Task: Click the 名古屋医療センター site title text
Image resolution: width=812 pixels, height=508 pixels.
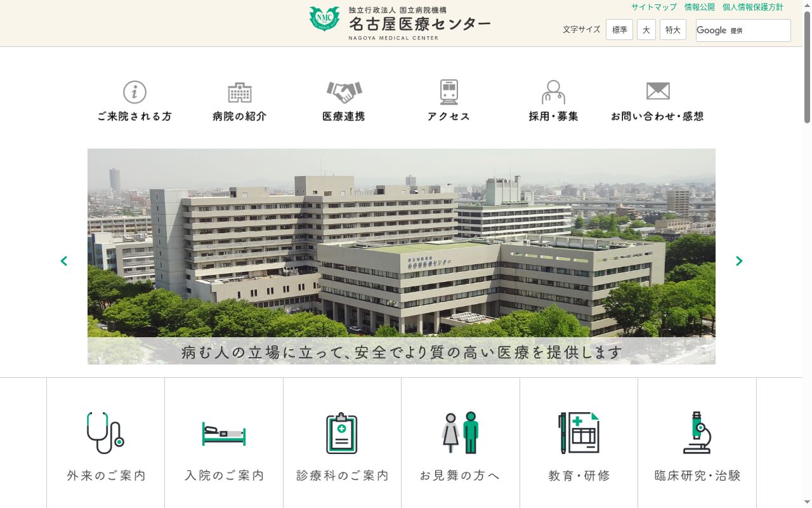Action: [x=419, y=24]
